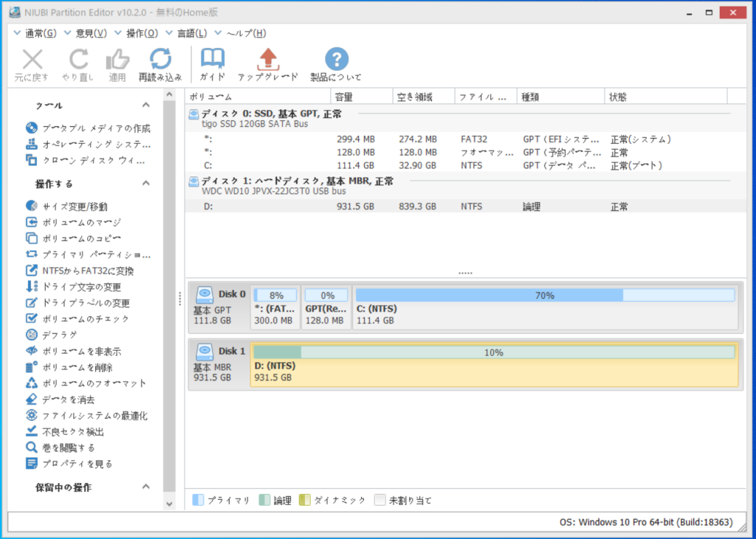The width and height of the screenshot is (756, 539).
Task: Select the D: 931.5 GB volume row
Action: point(465,206)
